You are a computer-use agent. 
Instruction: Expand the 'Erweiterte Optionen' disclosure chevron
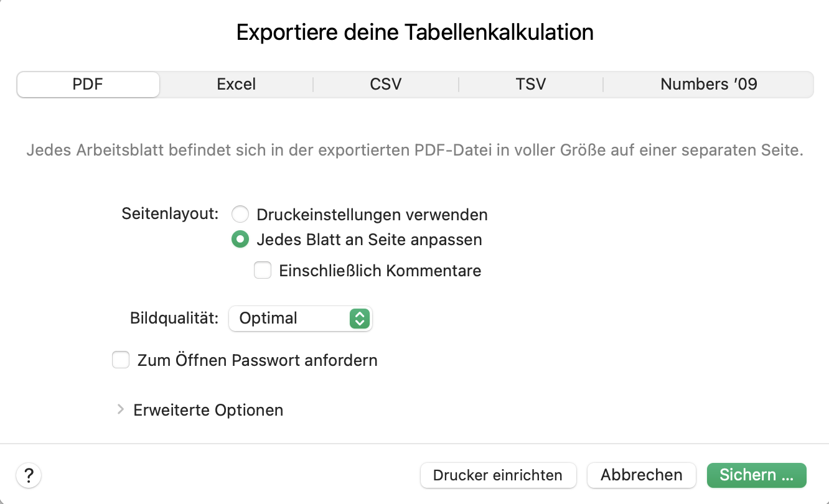pyautogui.click(x=121, y=410)
